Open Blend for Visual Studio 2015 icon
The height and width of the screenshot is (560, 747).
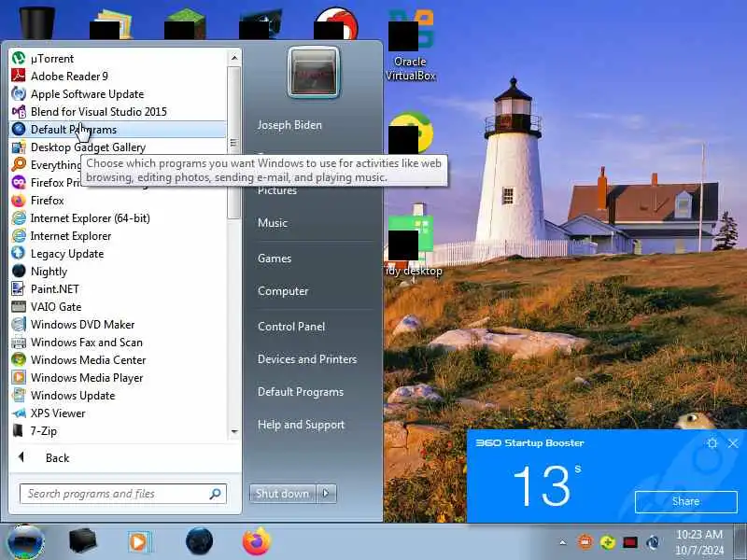(19, 111)
